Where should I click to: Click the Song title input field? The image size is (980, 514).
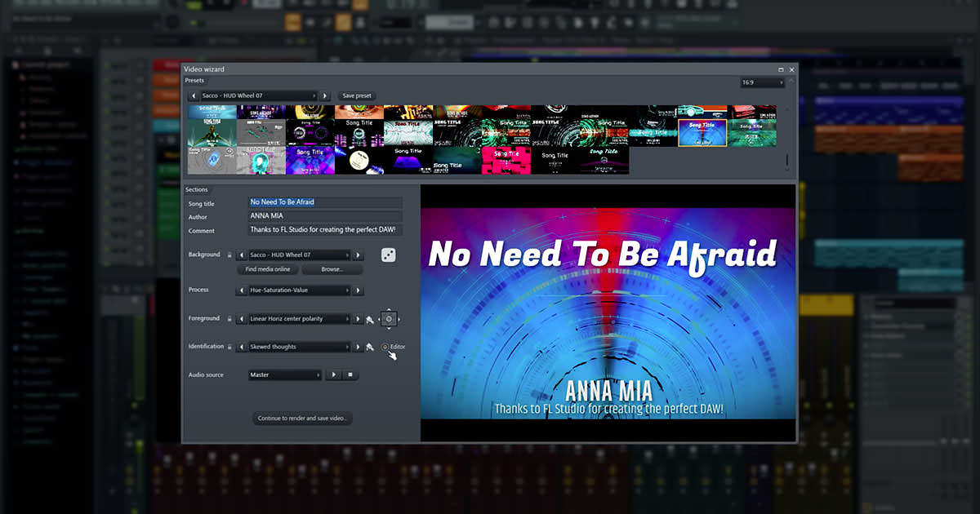[x=325, y=202]
